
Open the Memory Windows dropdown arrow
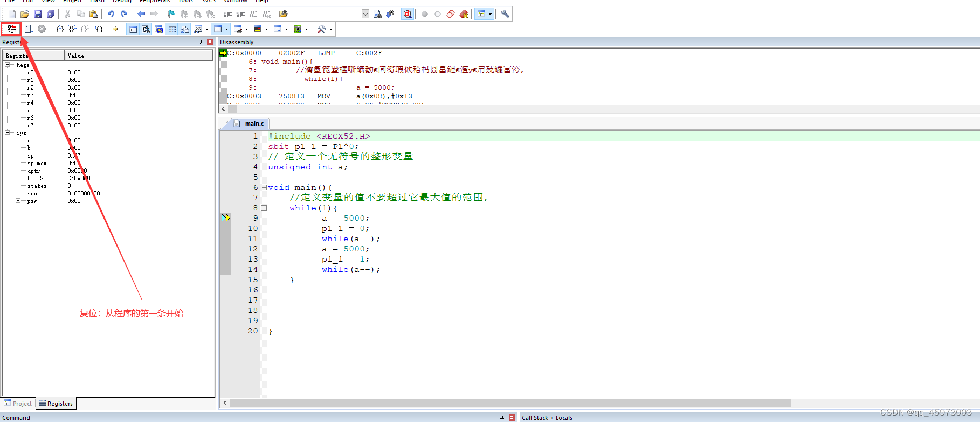pyautogui.click(x=227, y=29)
